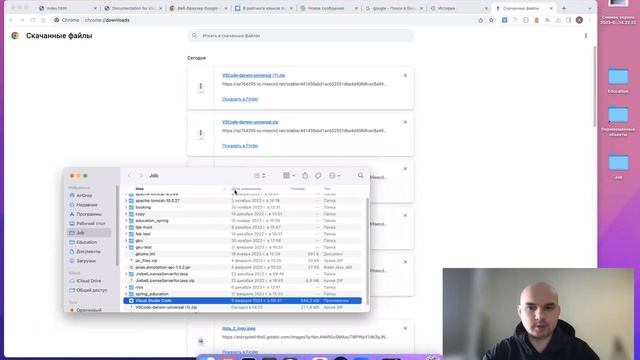Open VSCode-darwin-universal.zip download link
The width and height of the screenshot is (640, 360).
click(x=250, y=122)
